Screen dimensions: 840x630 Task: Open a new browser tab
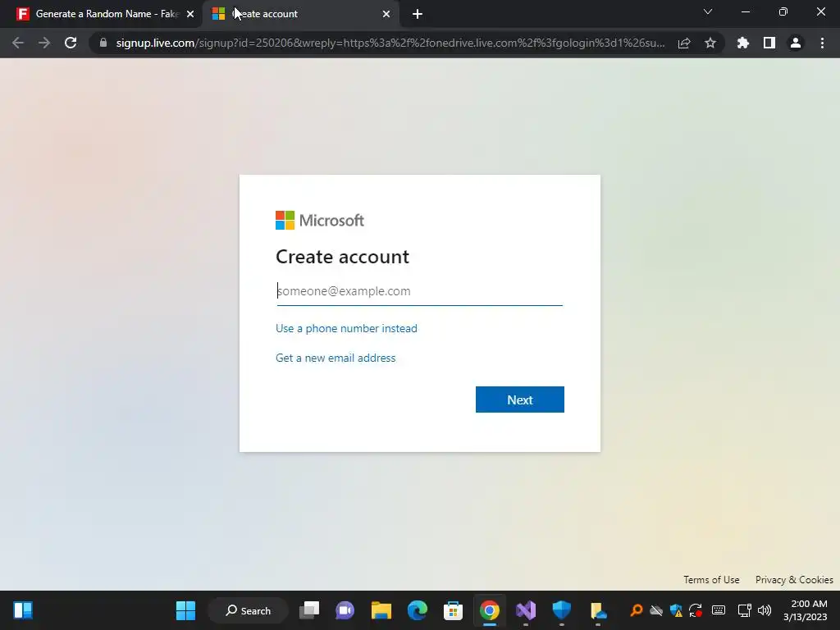coord(418,14)
